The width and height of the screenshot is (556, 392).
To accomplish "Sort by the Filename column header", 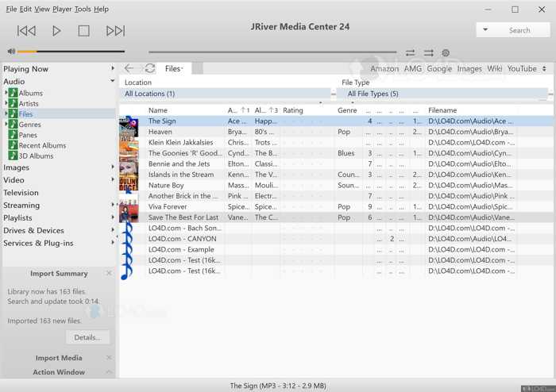I will (442, 110).
